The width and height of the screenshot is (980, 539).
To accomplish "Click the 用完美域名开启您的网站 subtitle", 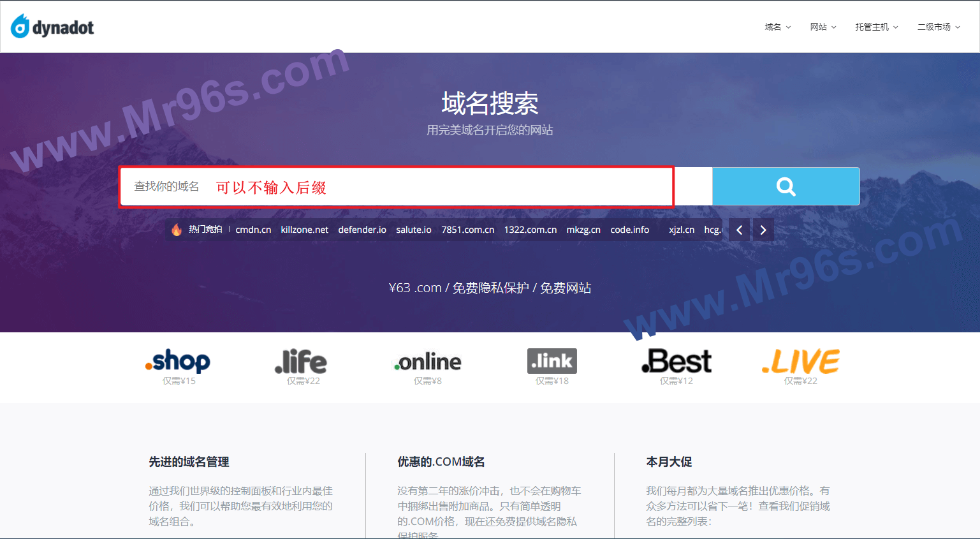I will pyautogui.click(x=490, y=130).
